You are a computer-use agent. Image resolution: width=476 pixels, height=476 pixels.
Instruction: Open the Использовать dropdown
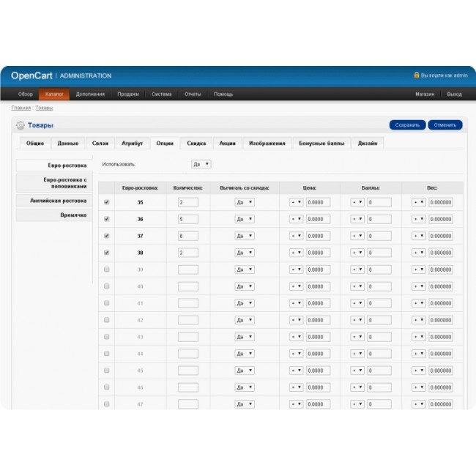[201, 164]
